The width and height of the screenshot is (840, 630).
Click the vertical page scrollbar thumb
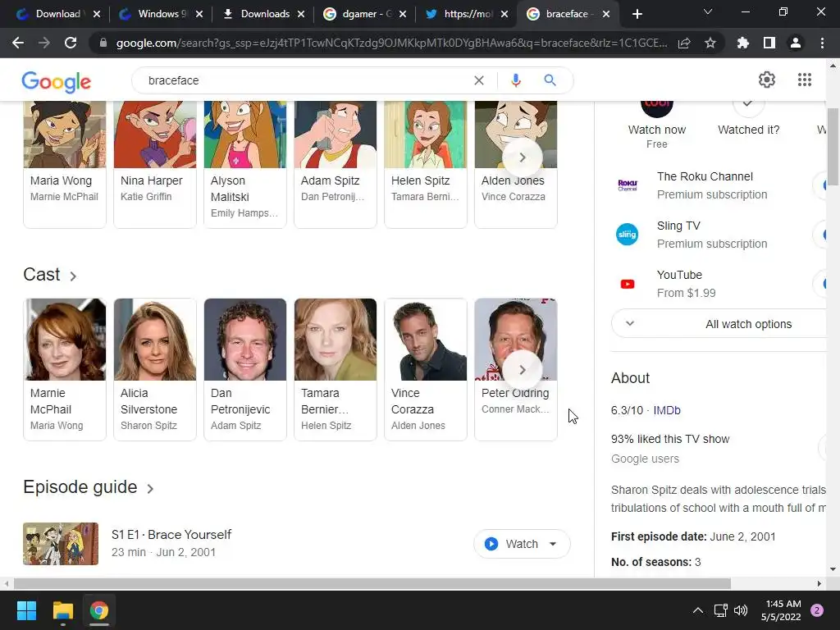coord(833,146)
